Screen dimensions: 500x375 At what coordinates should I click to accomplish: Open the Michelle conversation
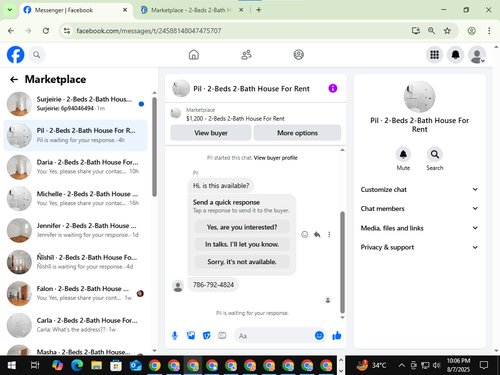[75, 198]
